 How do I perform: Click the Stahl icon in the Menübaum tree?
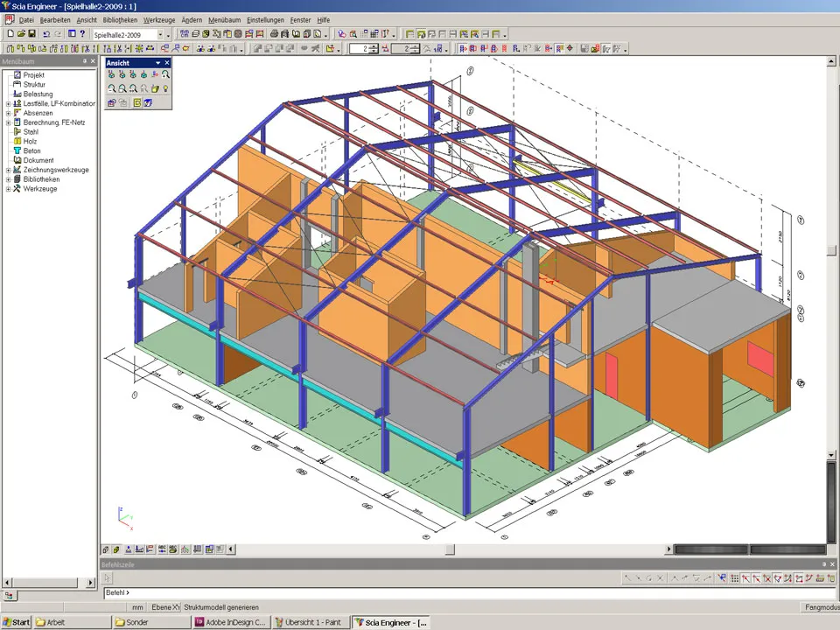[x=17, y=132]
